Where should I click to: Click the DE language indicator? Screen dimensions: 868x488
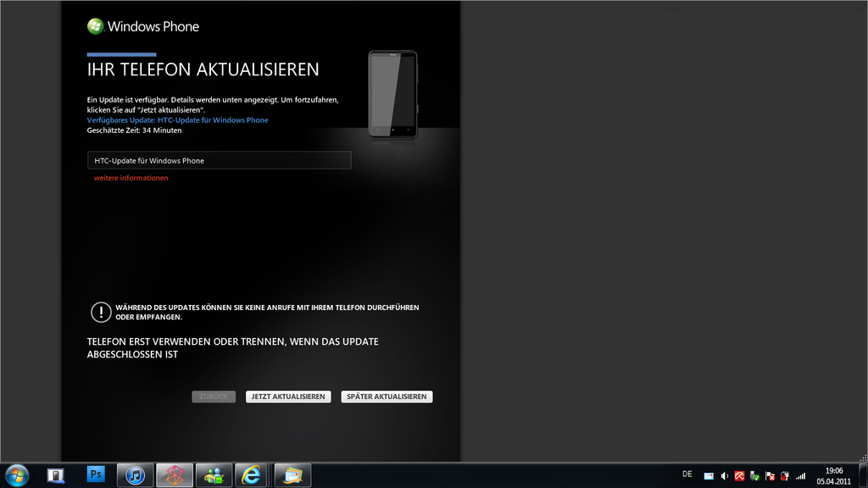pyautogui.click(x=687, y=474)
